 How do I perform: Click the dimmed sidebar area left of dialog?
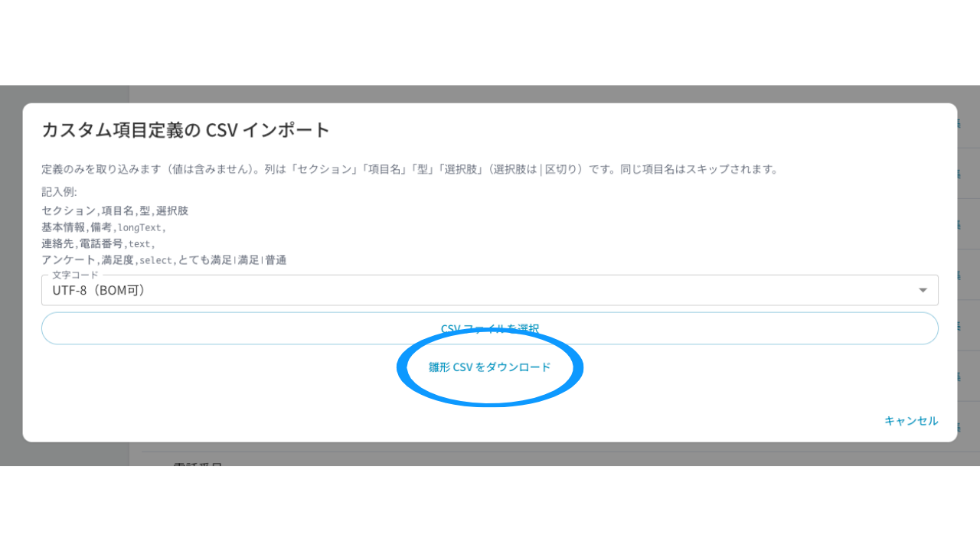pyautogui.click(x=11, y=275)
